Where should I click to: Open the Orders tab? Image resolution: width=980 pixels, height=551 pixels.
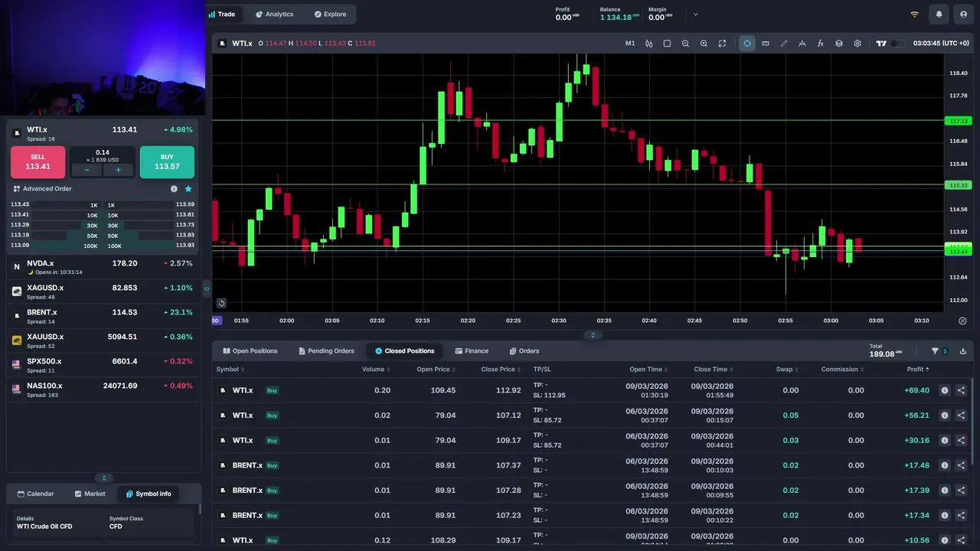(x=524, y=351)
